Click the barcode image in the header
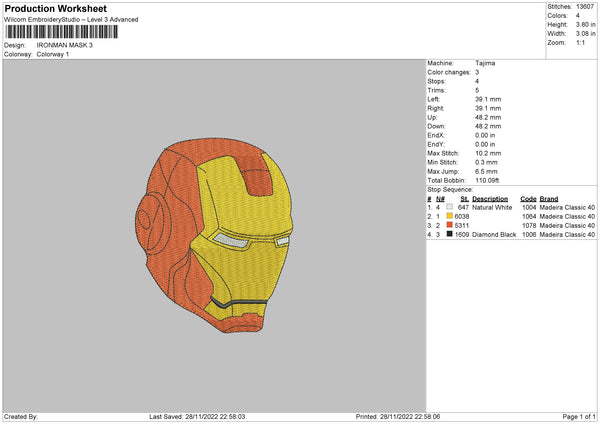 coord(62,32)
